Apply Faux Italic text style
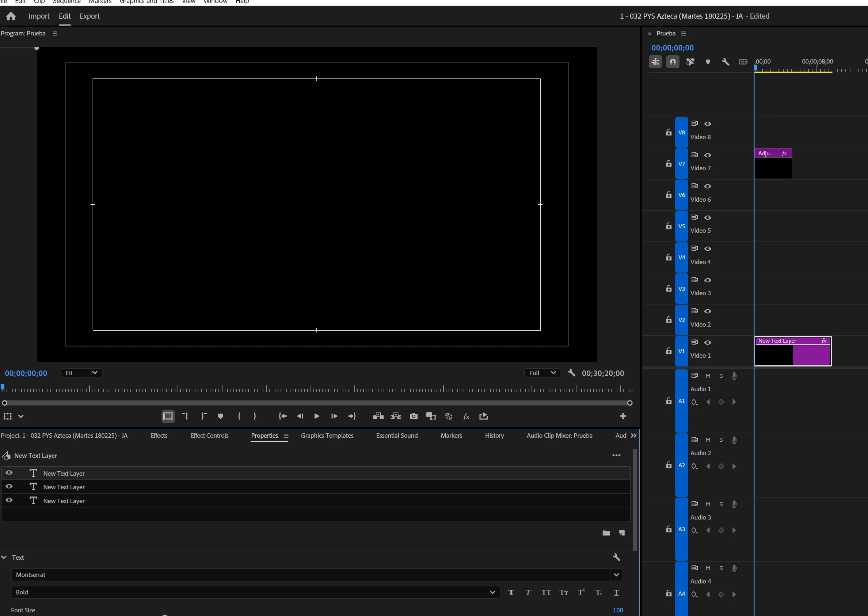 tap(528, 592)
